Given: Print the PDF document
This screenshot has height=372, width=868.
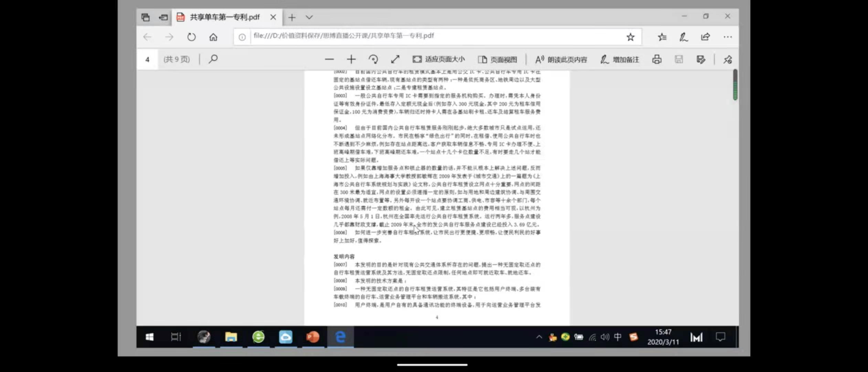Looking at the screenshot, I should (656, 59).
